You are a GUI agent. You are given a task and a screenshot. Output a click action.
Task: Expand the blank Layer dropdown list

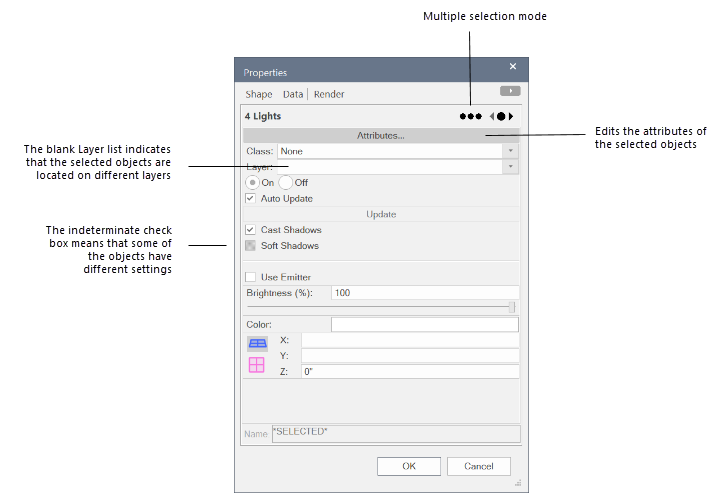[510, 167]
